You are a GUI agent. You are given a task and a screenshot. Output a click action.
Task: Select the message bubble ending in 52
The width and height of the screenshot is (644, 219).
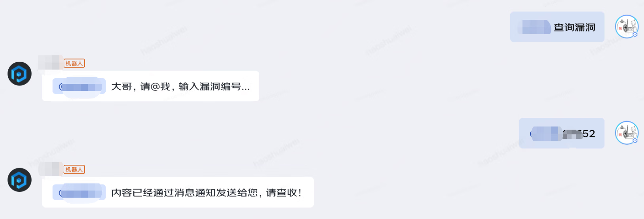coord(562,133)
